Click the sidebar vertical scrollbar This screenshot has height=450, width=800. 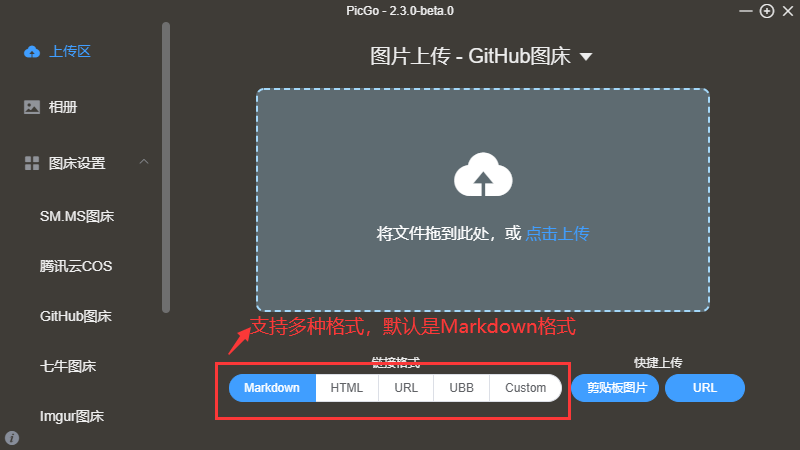tap(166, 167)
